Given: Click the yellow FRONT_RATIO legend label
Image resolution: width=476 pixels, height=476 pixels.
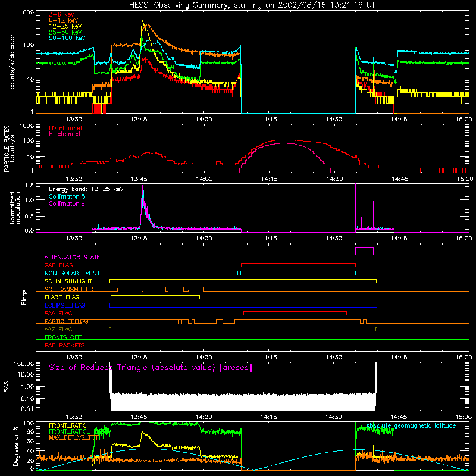Looking at the screenshot, I should coord(68,425).
